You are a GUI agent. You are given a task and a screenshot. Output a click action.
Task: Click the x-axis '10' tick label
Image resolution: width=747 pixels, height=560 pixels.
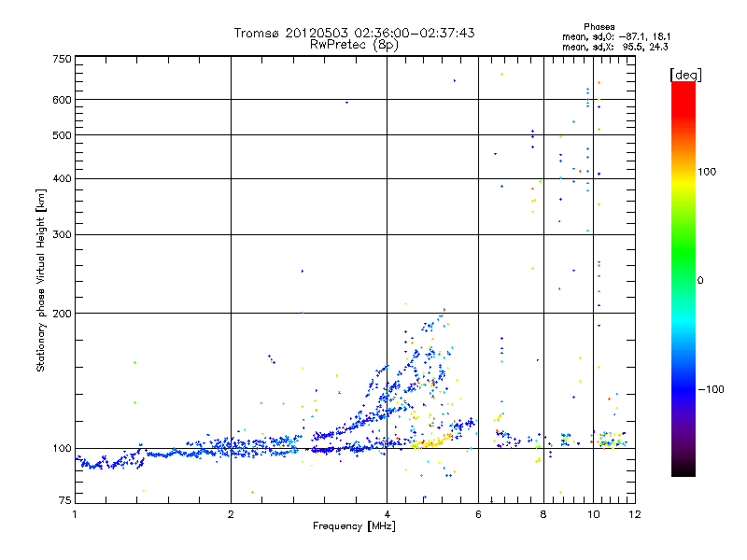tap(593, 514)
